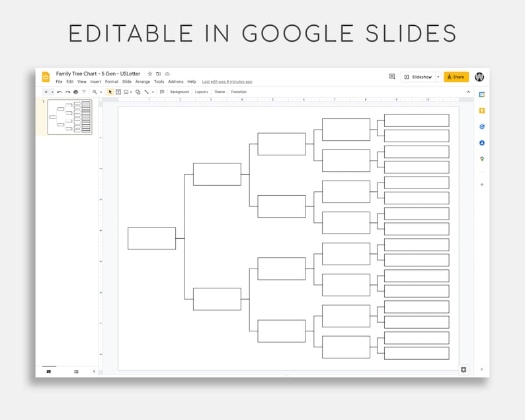Collapse the filmstrip with left chevron
Screen dimensions: 525x420
(x=94, y=372)
